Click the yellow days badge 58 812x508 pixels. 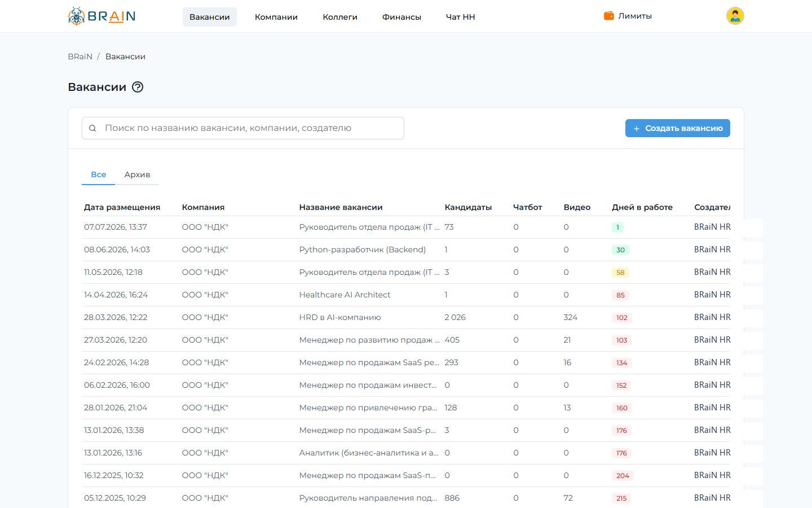tap(620, 273)
